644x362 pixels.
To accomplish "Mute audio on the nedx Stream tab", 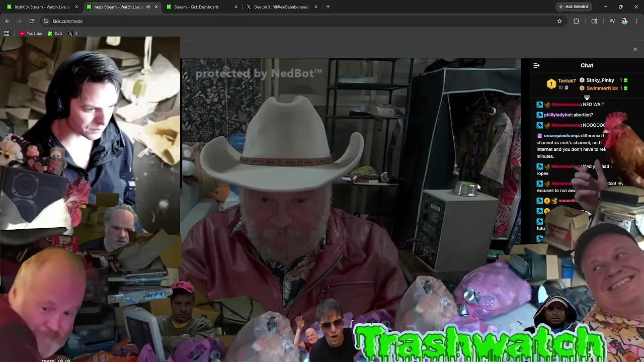I will (x=148, y=7).
